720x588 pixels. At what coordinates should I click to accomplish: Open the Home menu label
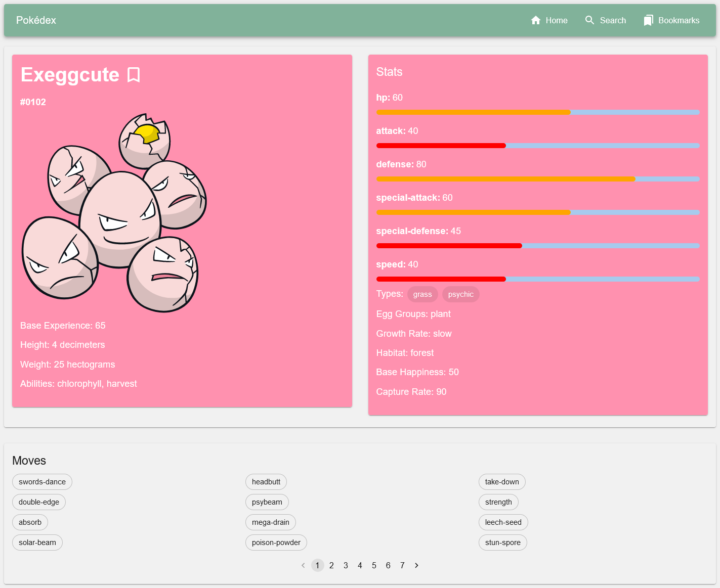(x=557, y=20)
